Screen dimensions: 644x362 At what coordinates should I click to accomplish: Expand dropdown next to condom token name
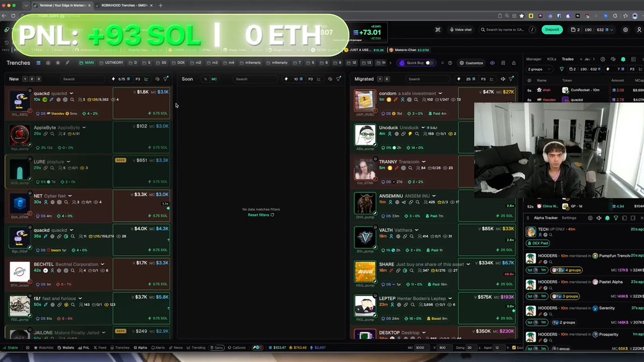441,93
